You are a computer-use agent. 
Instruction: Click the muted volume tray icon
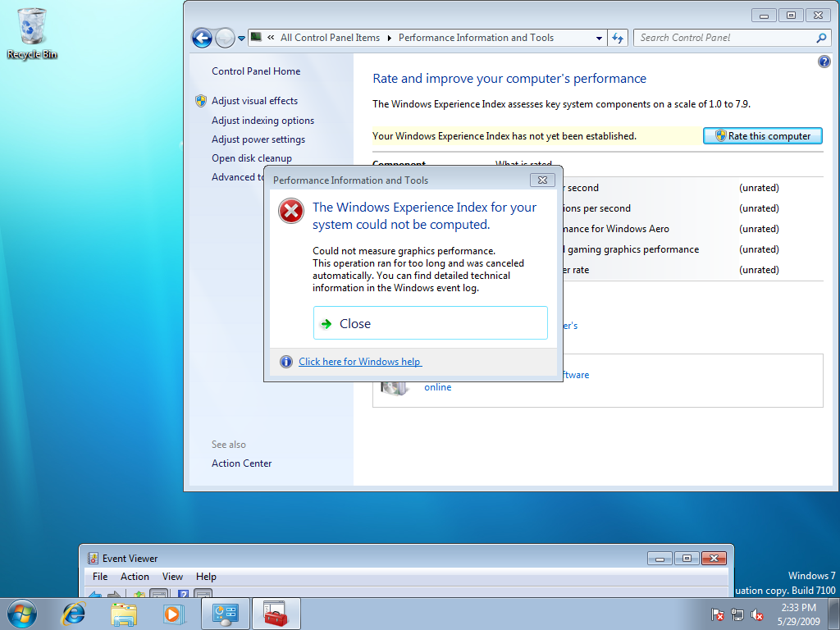tap(757, 614)
